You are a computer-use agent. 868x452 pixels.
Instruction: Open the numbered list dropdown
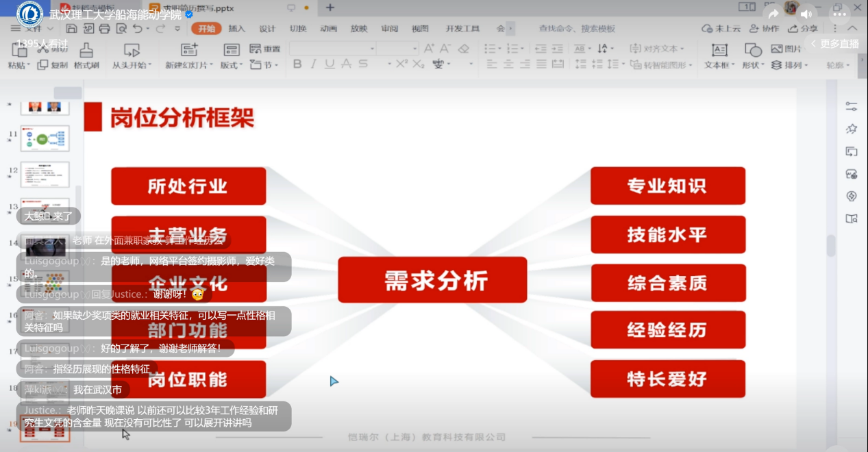(x=523, y=49)
